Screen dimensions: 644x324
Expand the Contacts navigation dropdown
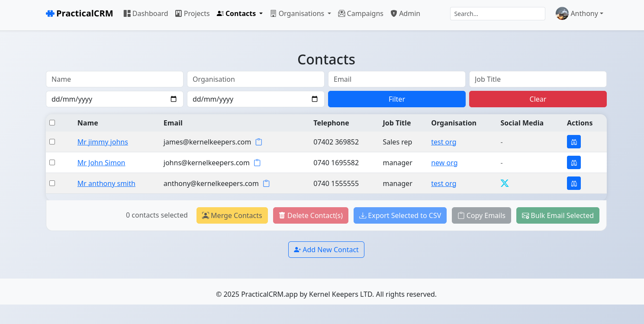point(240,13)
